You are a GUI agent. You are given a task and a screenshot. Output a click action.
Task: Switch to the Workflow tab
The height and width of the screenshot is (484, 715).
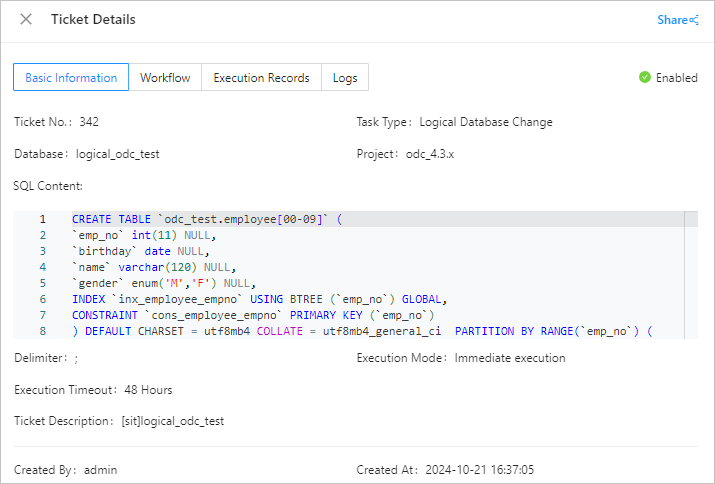click(165, 78)
